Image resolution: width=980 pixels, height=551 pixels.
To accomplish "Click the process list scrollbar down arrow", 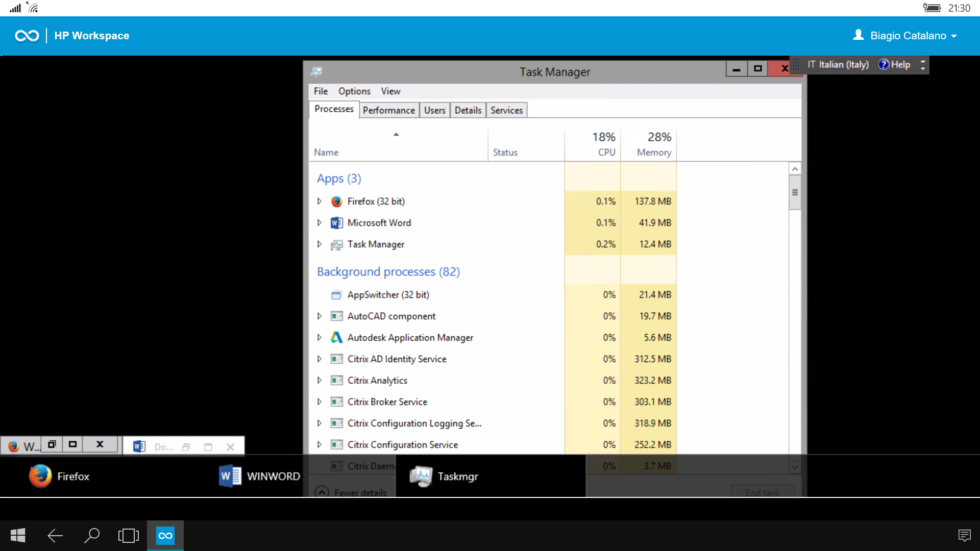I will [795, 467].
